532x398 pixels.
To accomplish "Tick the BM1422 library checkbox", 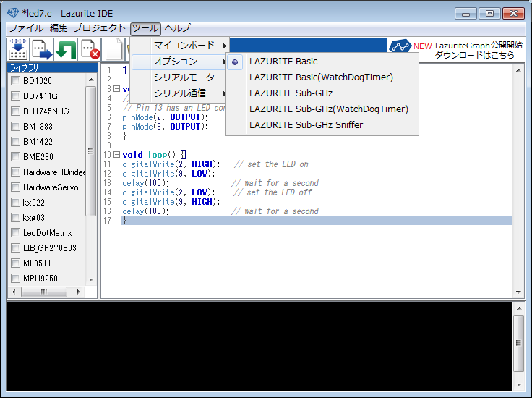I will click(x=15, y=142).
